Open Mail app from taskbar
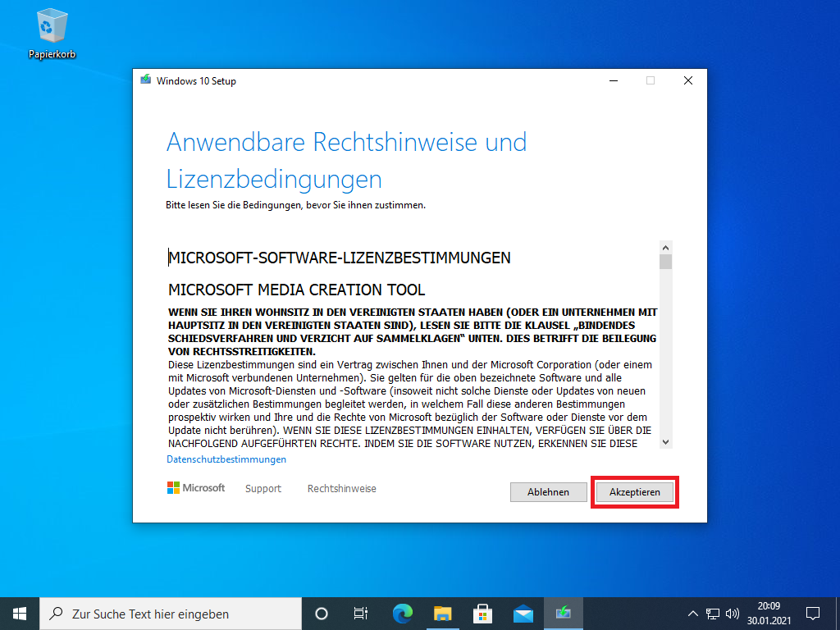 pos(523,614)
